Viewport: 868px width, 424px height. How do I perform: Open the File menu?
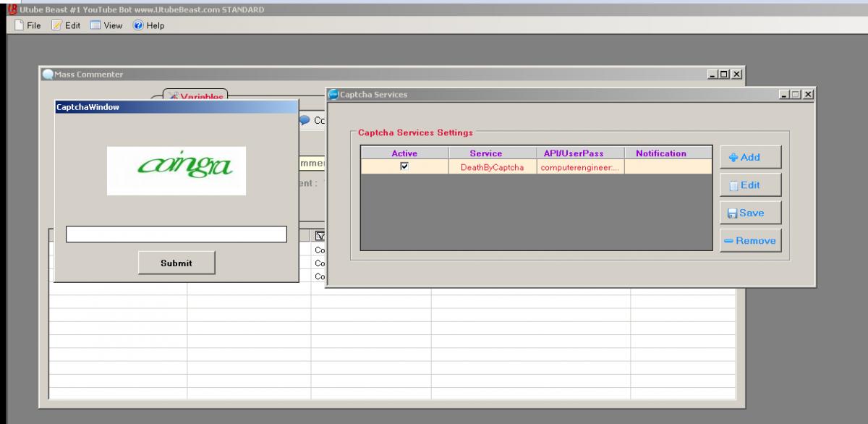[27, 25]
